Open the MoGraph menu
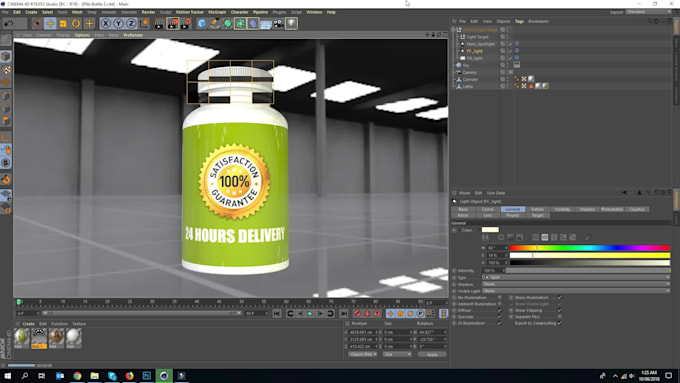The width and height of the screenshot is (680, 383). tap(217, 12)
